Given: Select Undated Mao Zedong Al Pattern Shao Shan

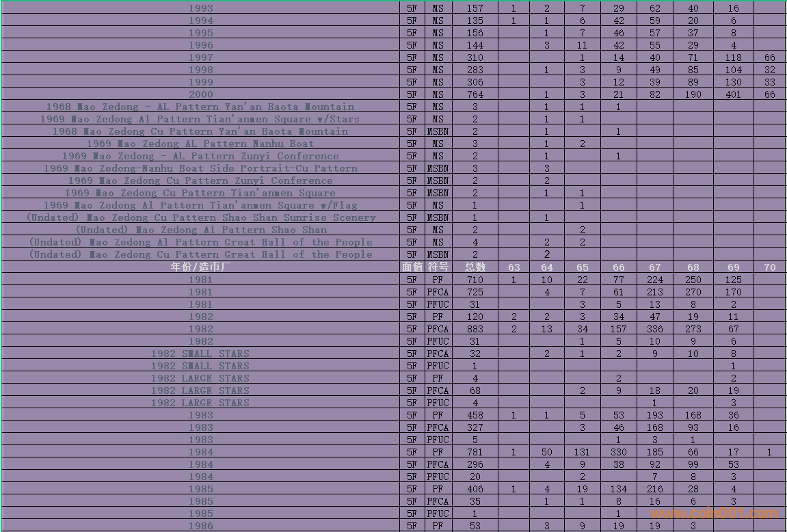Looking at the screenshot, I should pos(200,230).
